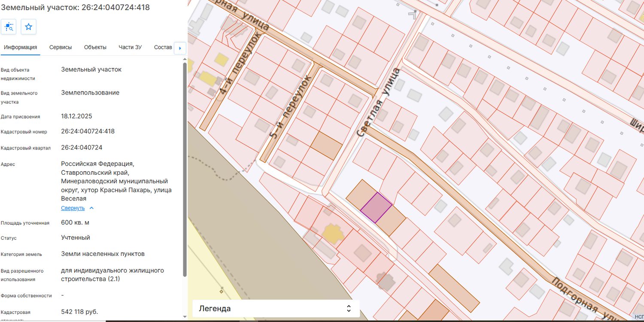Go to the Части ЗУ tab

[130, 47]
